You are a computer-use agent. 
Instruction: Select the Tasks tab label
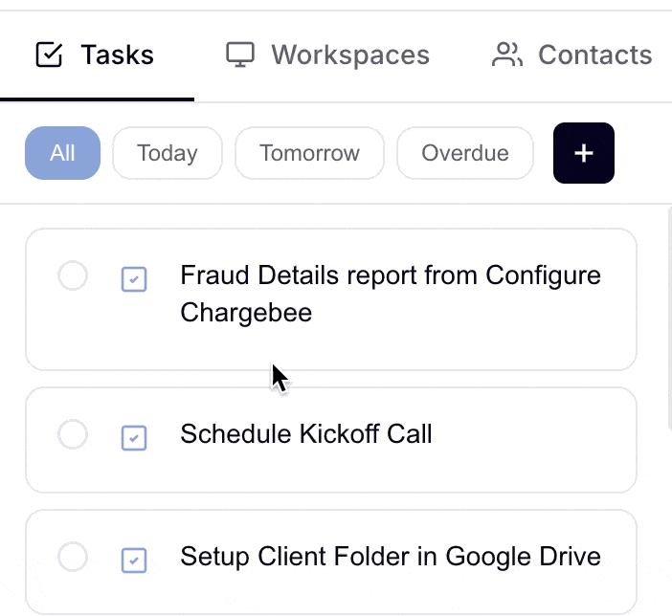117,55
